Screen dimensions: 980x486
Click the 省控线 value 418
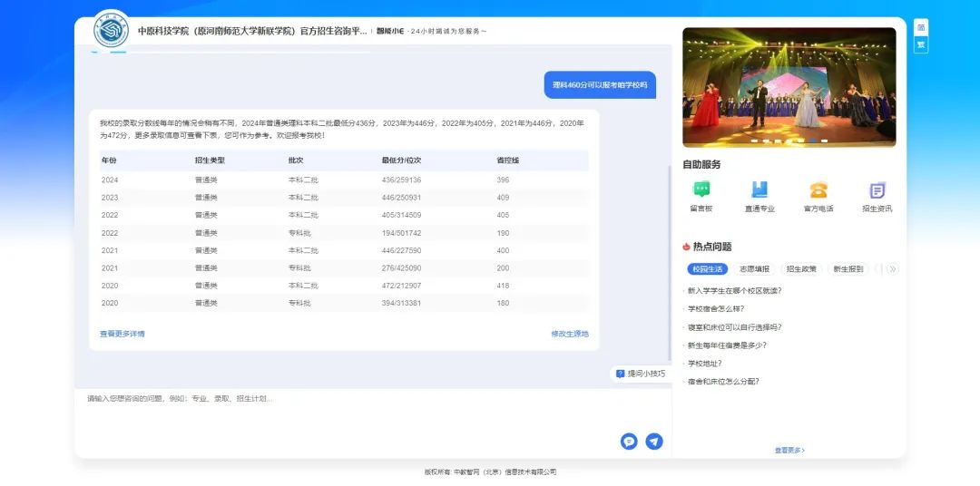[x=503, y=286]
